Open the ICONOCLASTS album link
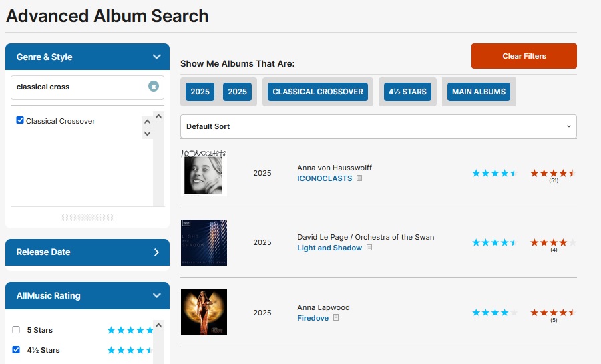 coord(325,178)
